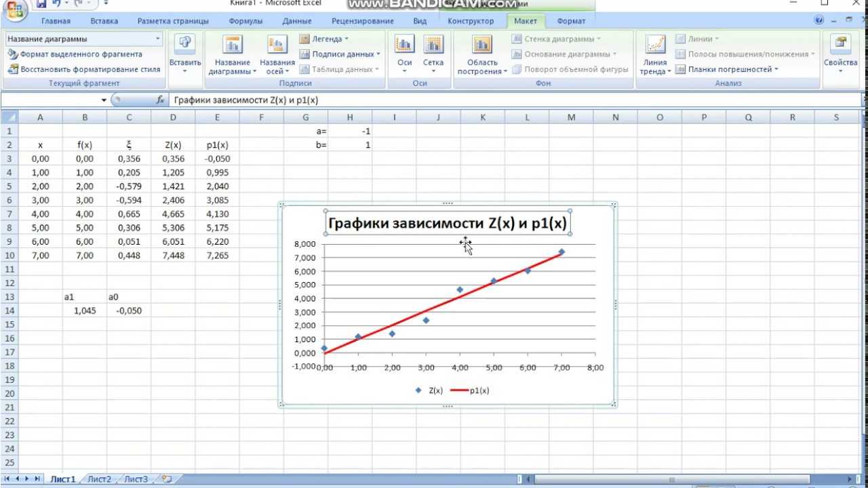Switch to Формат chart tab
Screen dimensions: 868x488
(x=571, y=21)
